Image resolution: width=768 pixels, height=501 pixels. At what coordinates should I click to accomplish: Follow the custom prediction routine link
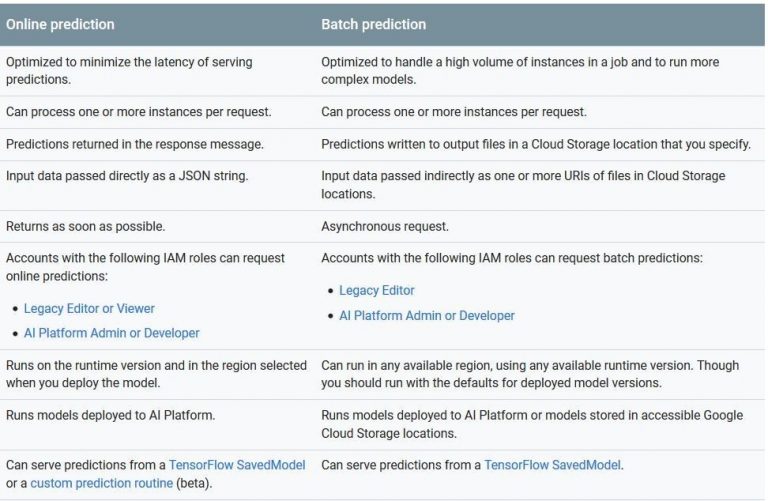coord(95,483)
